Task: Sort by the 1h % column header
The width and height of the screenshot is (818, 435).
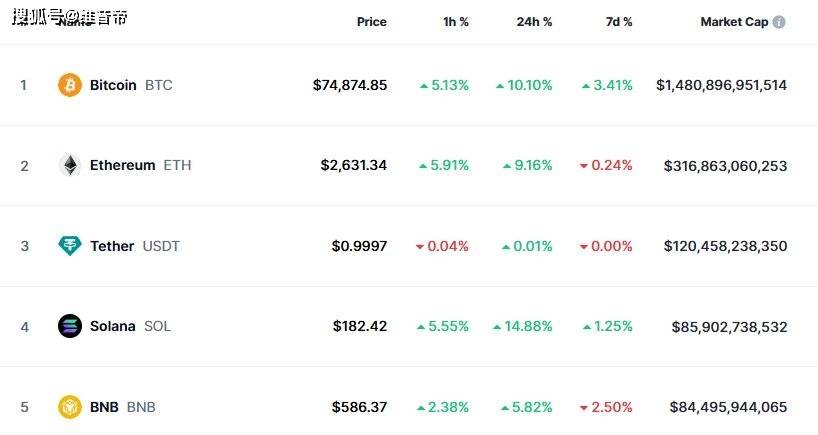Action: pos(455,22)
